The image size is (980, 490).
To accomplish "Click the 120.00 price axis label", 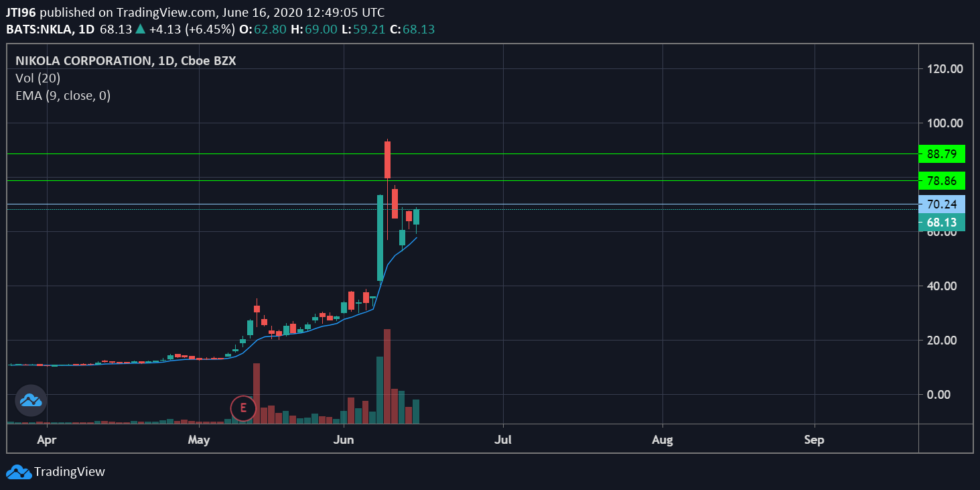I will pyautogui.click(x=944, y=68).
